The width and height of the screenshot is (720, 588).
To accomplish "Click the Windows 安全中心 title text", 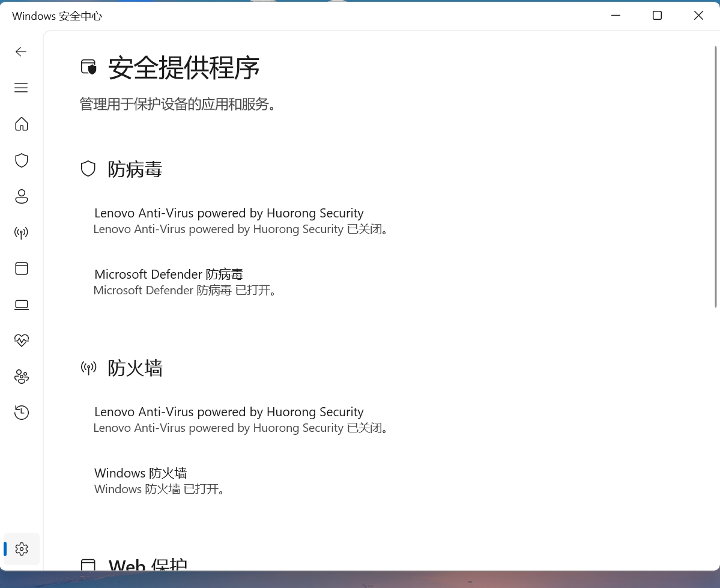I will (57, 16).
